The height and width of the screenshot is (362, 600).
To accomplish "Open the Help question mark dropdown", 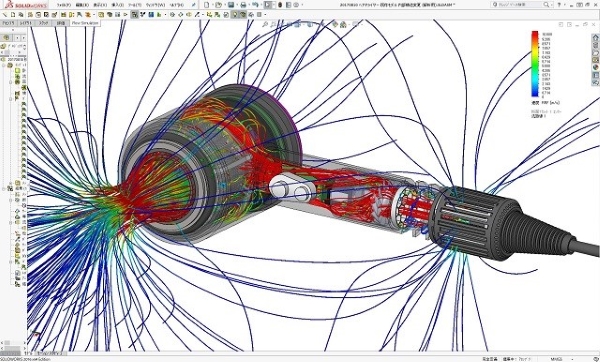I will pos(560,5).
